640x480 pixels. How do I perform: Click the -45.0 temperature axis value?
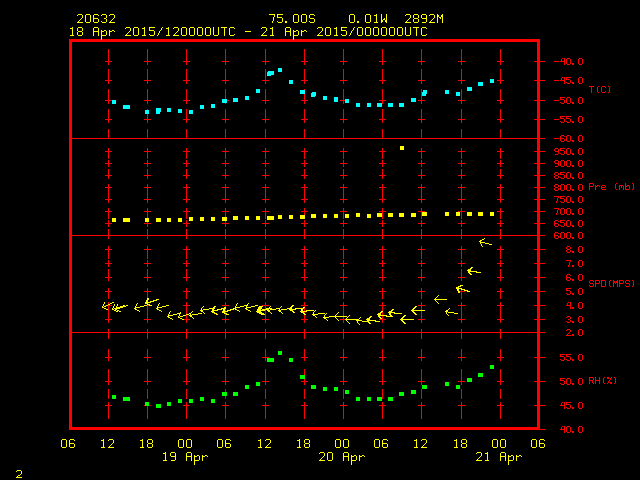(569, 81)
